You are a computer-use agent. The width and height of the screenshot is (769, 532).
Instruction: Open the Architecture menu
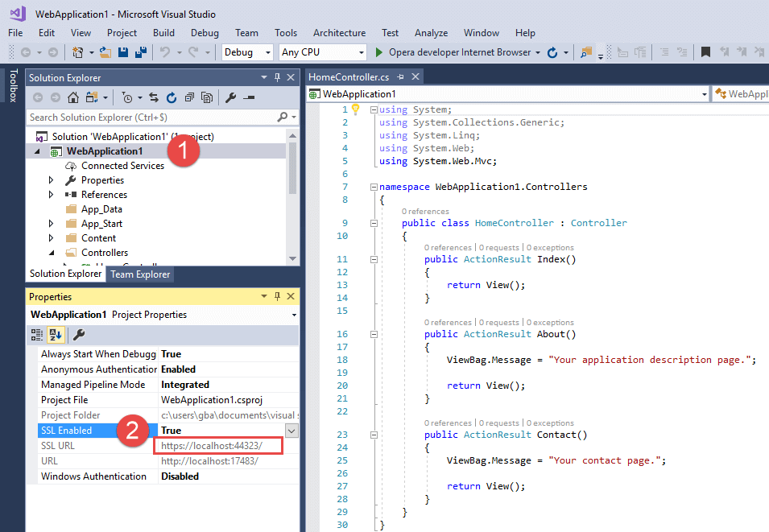(x=339, y=33)
